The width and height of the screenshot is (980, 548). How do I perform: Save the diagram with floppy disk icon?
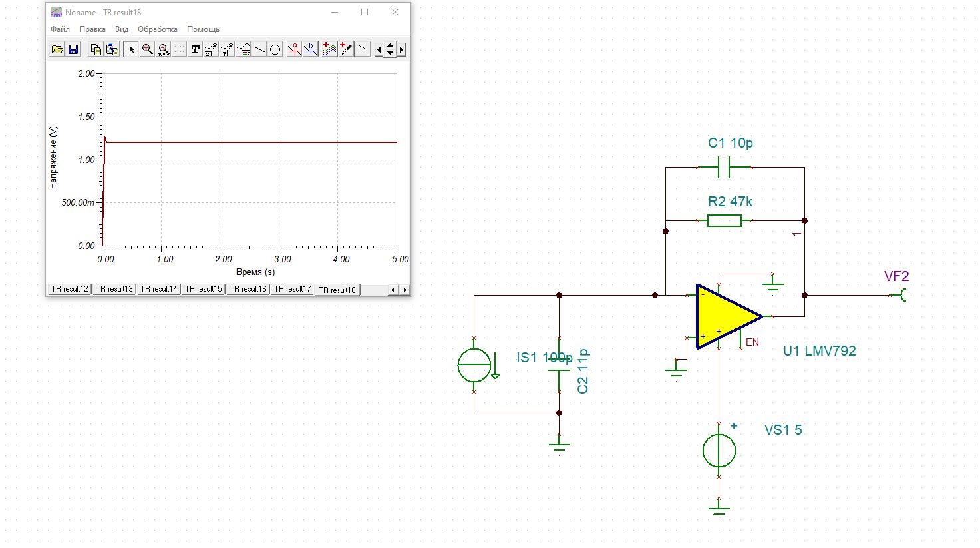click(73, 49)
